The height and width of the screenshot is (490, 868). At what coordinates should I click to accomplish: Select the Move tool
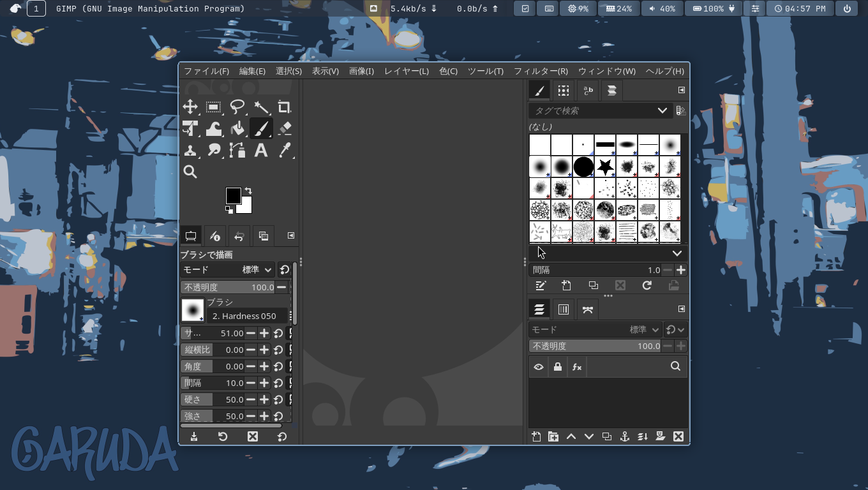190,107
